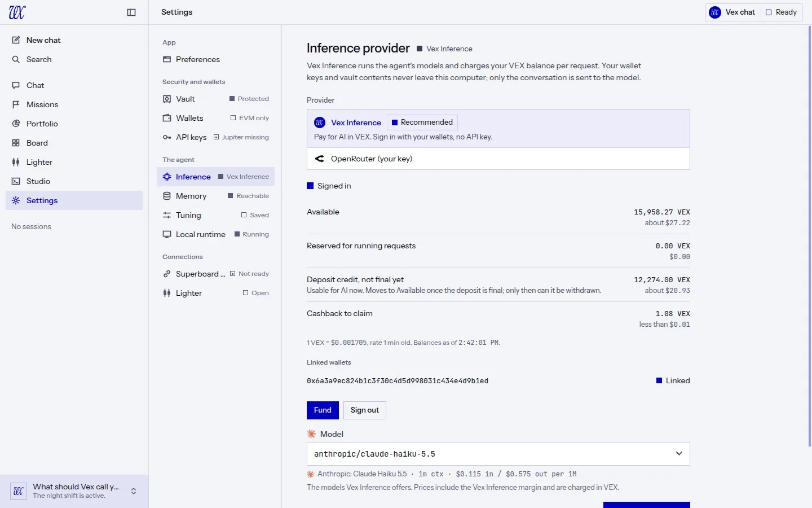
Task: Collapse the sidebar with the panel toggle icon
Action: (131, 12)
